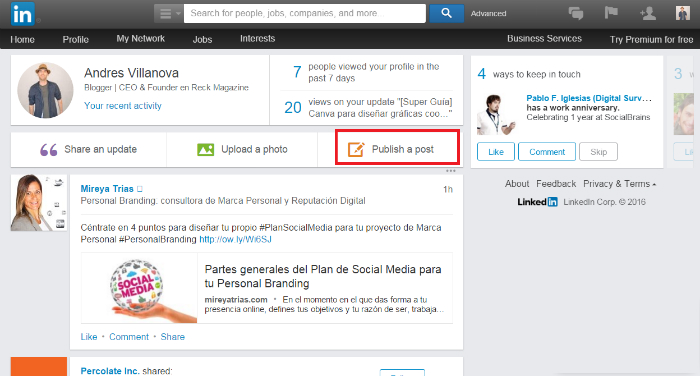Click Upload a photo text
Image resolution: width=700 pixels, height=376 pixels.
coord(254,149)
